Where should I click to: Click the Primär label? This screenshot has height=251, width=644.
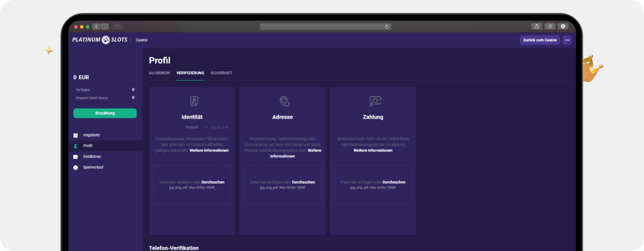192,127
